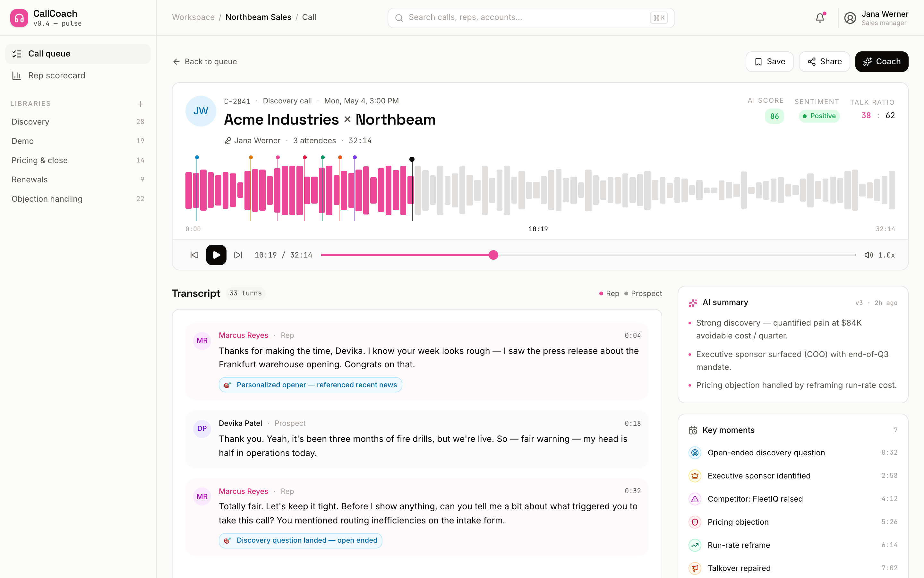The height and width of the screenshot is (578, 924).
Task: Go back to queue
Action: 205,62
